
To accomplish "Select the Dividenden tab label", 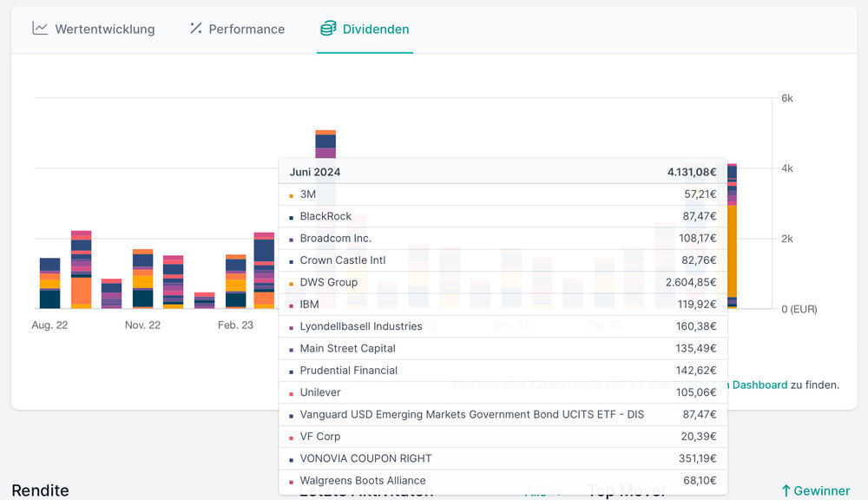I will 376,29.
